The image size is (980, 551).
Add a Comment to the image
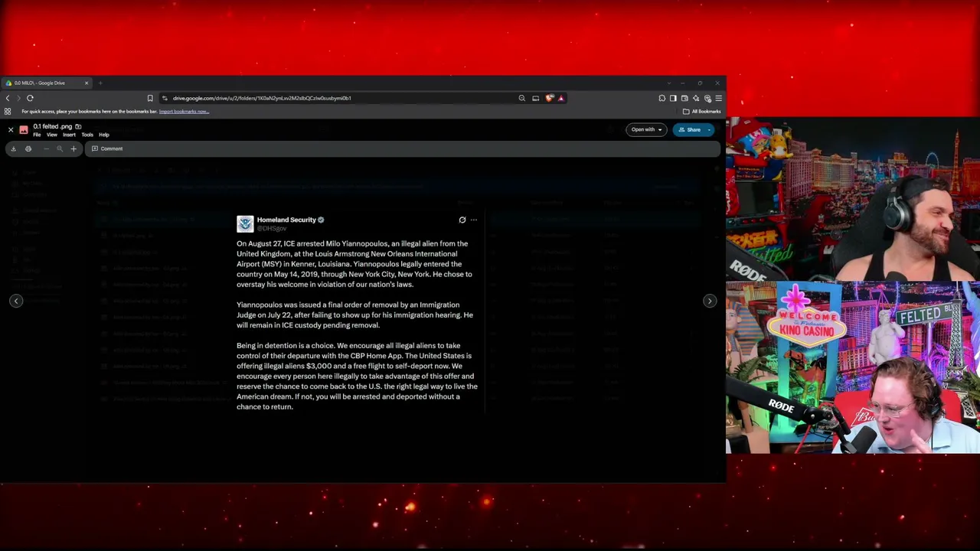point(107,148)
